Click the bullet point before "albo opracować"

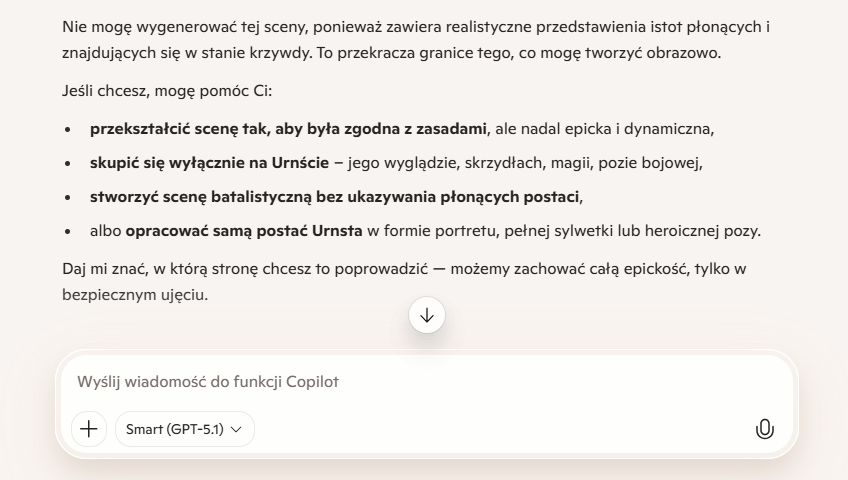click(68, 232)
